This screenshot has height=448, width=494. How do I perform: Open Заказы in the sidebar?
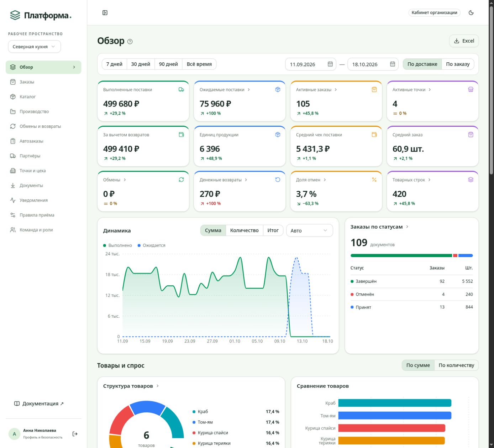pyautogui.click(x=43, y=82)
